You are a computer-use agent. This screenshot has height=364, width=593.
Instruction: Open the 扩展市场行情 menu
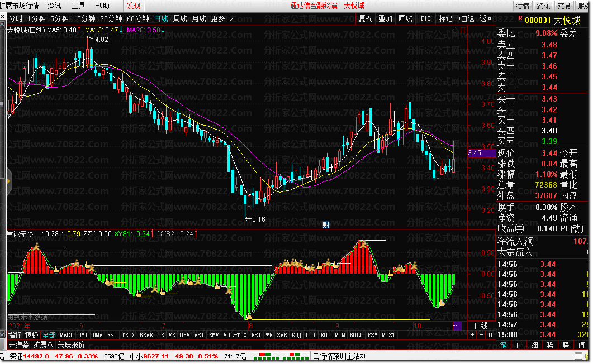(x=20, y=6)
